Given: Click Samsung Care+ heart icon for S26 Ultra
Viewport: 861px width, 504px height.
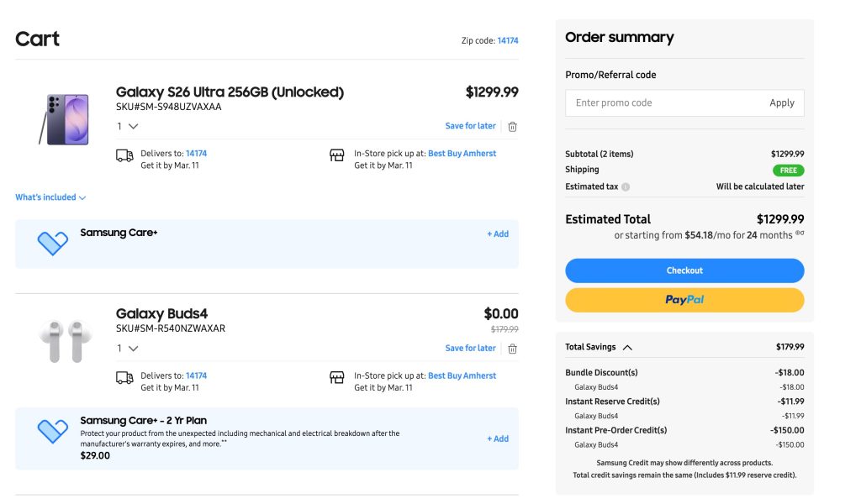Looking at the screenshot, I should (x=52, y=244).
